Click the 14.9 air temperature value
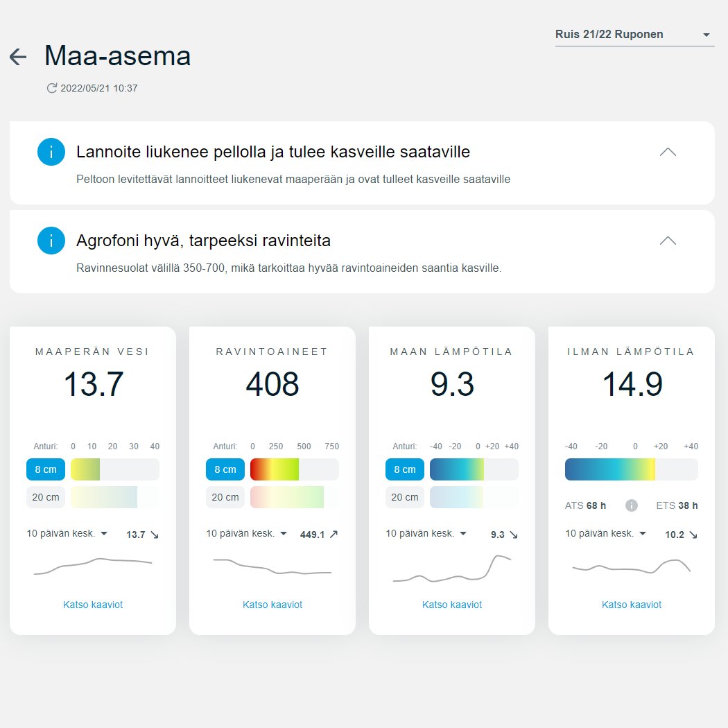This screenshot has height=728, width=728. coord(632,384)
